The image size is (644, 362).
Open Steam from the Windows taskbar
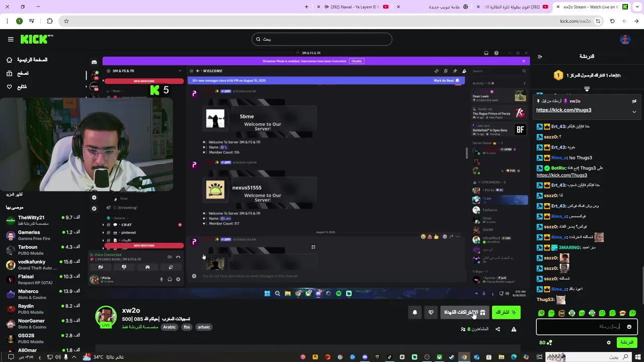[451, 357]
